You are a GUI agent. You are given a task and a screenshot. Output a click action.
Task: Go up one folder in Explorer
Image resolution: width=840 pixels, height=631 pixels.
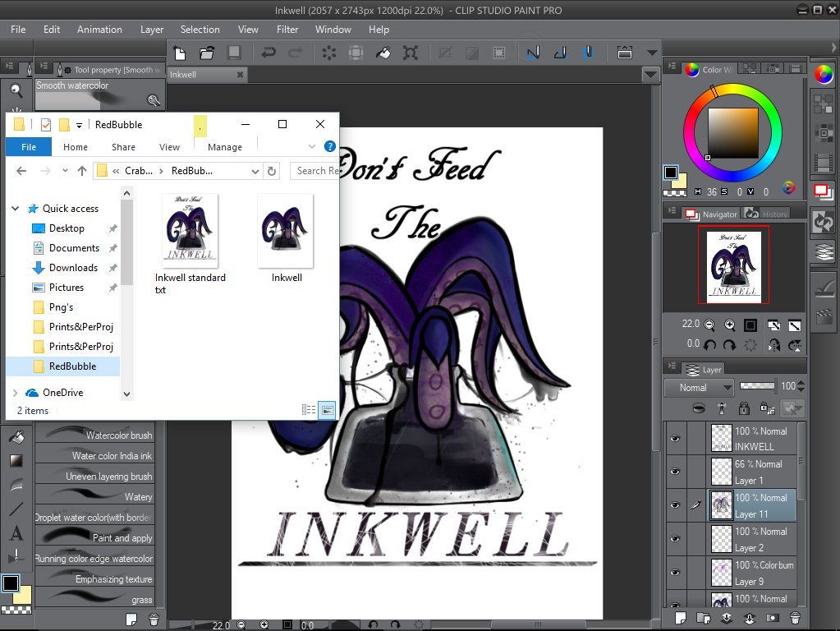click(82, 170)
